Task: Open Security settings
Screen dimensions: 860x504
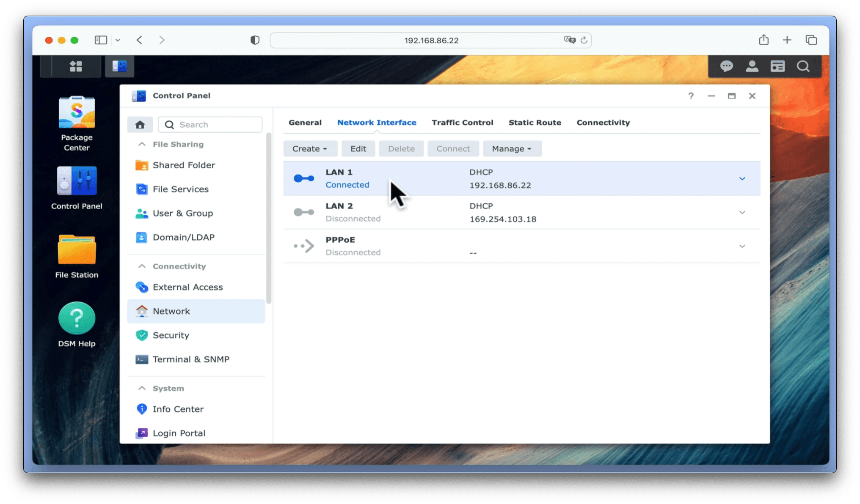Action: pyautogui.click(x=196, y=336)
